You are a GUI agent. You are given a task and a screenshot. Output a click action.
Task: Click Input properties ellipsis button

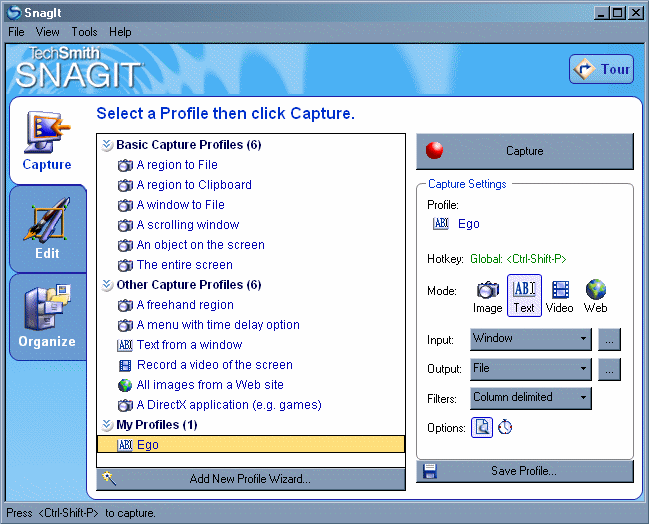[609, 340]
